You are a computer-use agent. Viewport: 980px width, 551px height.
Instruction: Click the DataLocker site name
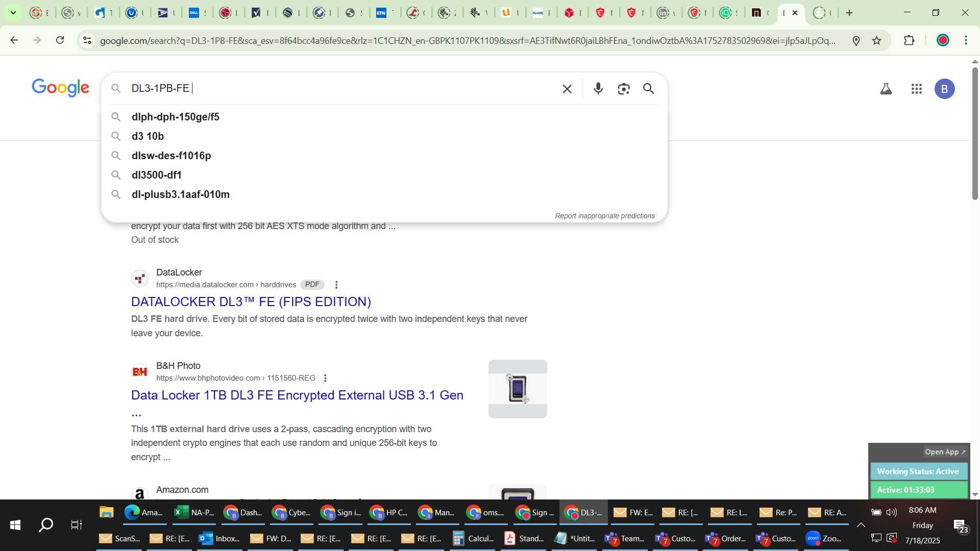click(179, 272)
